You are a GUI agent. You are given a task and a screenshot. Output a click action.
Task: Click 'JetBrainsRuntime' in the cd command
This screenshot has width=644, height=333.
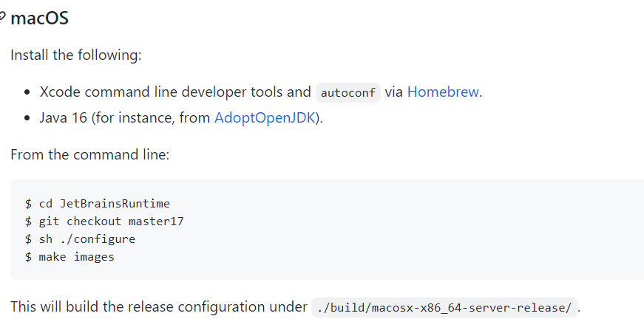[115, 203]
